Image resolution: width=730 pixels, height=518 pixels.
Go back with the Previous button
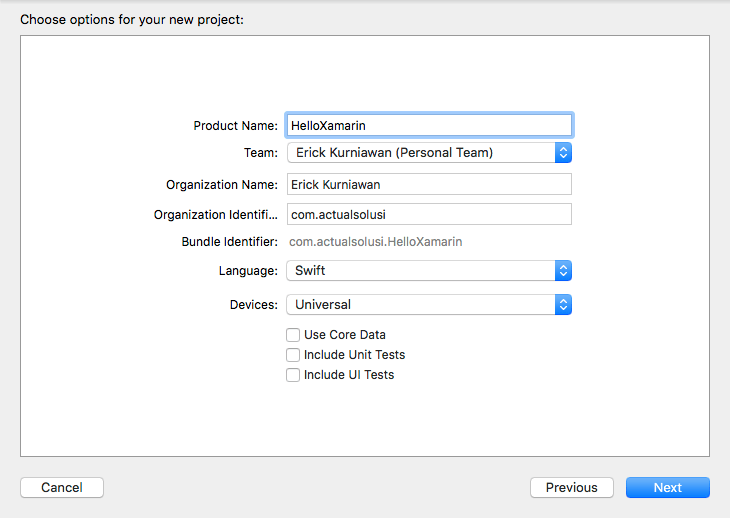coord(571,488)
